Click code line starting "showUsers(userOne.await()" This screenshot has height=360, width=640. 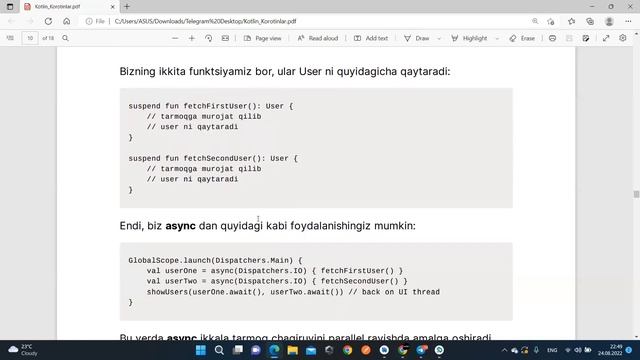point(293,292)
